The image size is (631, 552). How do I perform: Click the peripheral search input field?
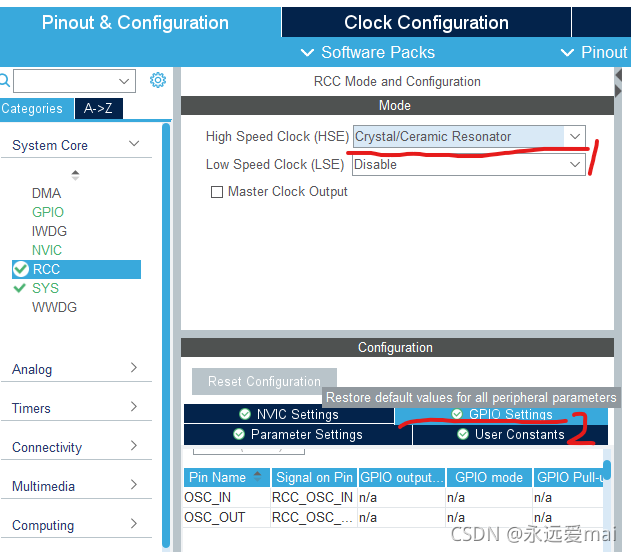74,81
